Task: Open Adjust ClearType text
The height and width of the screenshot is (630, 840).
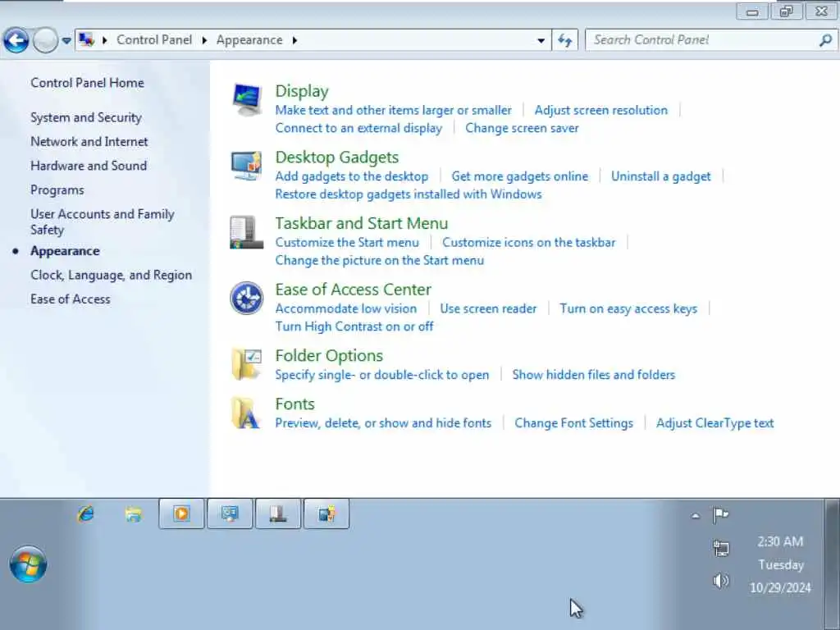Action: click(714, 423)
